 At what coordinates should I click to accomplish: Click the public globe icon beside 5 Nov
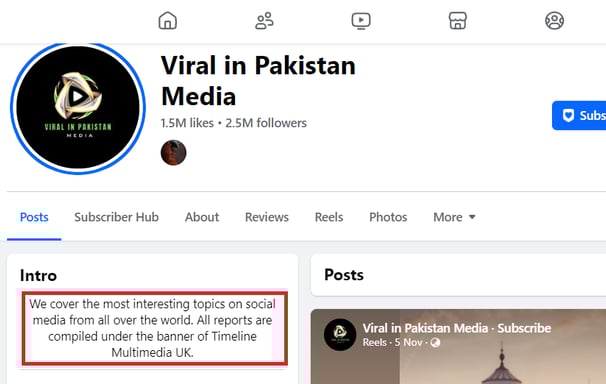[435, 343]
